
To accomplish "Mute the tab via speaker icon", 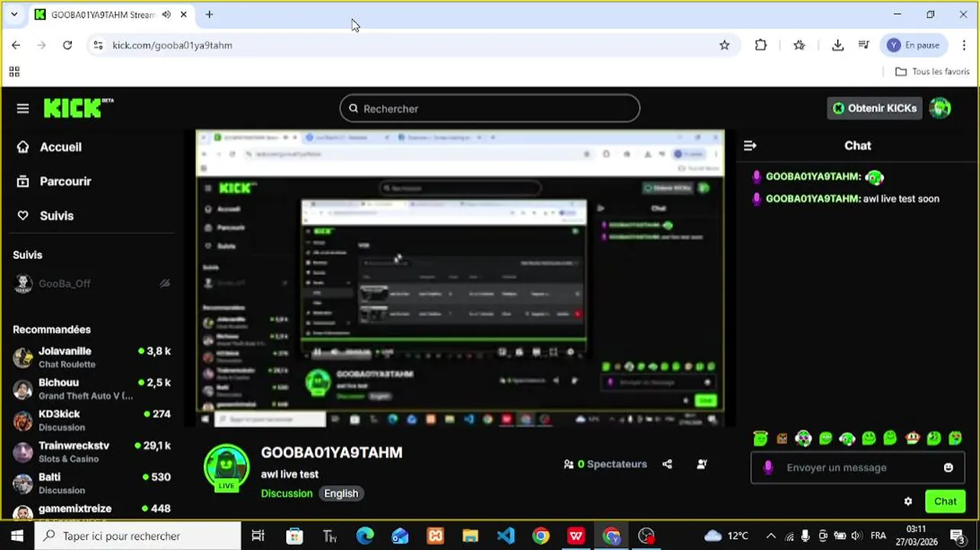I will coord(166,15).
